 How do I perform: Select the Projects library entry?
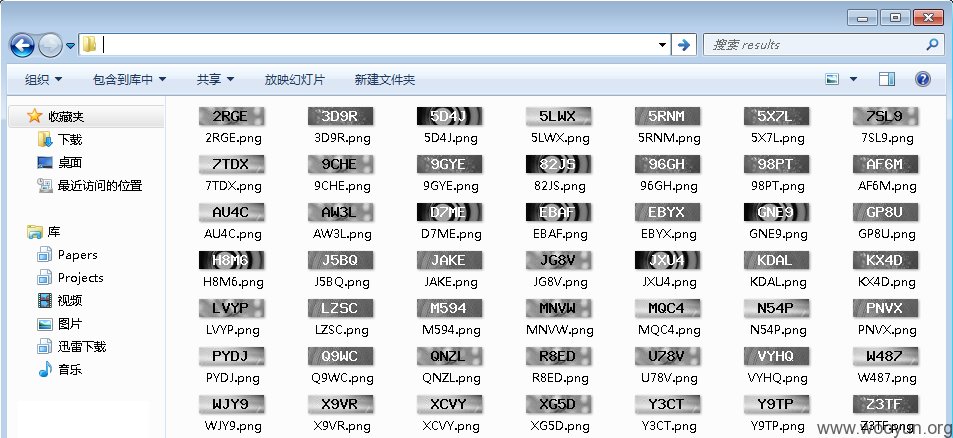coord(80,278)
